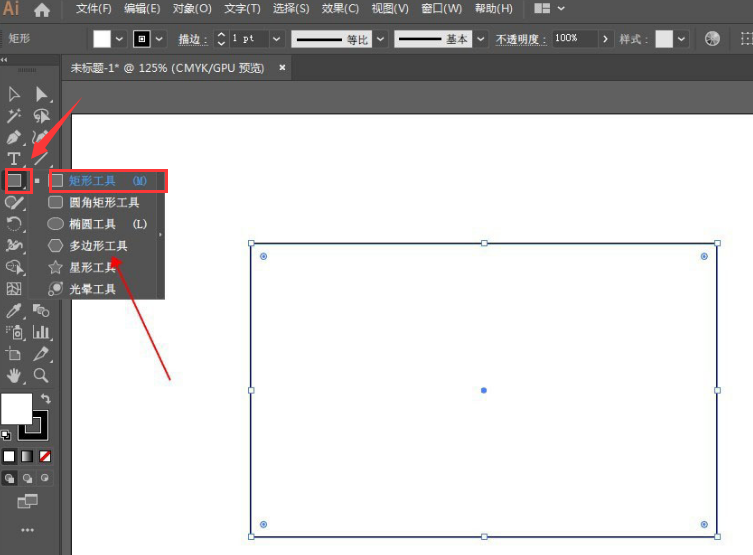
Task: Select the Column Graph tool
Action: [x=41, y=332]
